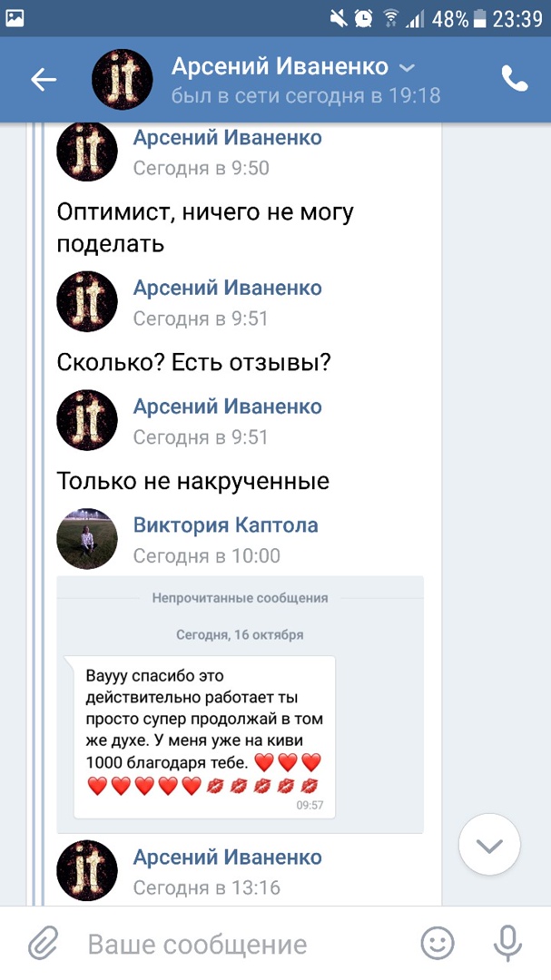551x980 pixels.
Task: Tap the alarm icon in status bar
Action: tap(364, 18)
